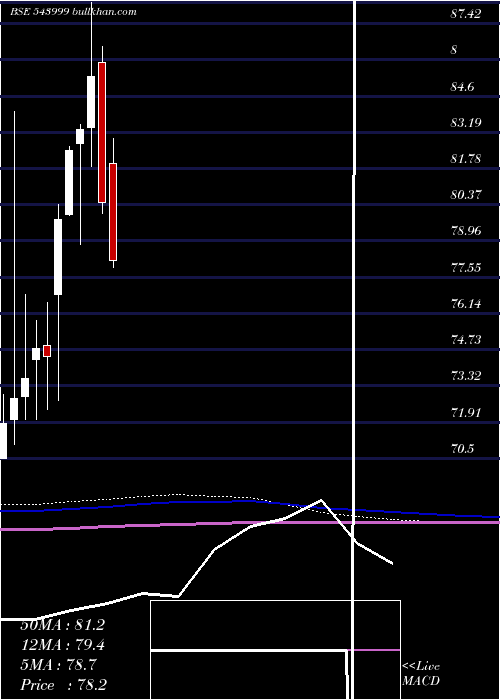Click the 73.32 price axis label

tap(466, 376)
